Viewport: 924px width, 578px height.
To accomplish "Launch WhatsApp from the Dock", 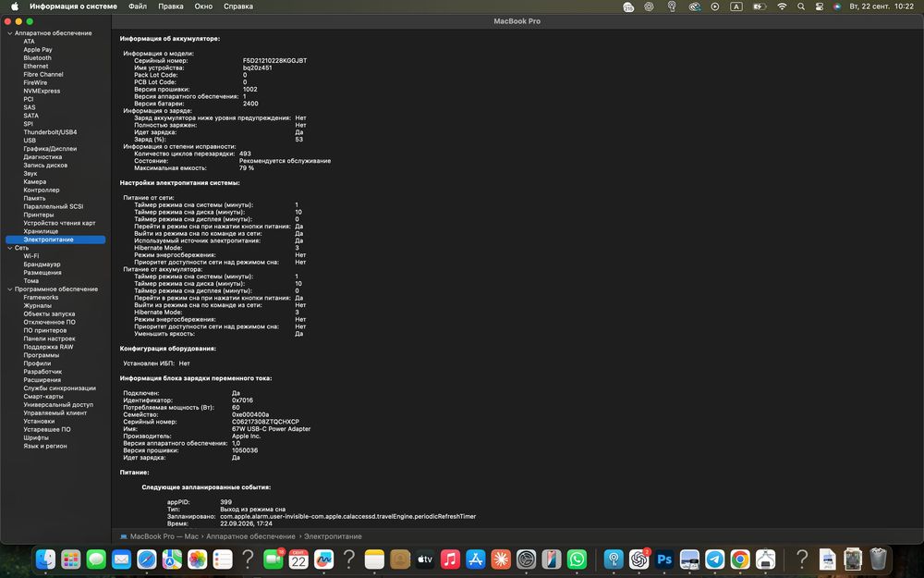I will pyautogui.click(x=577, y=560).
